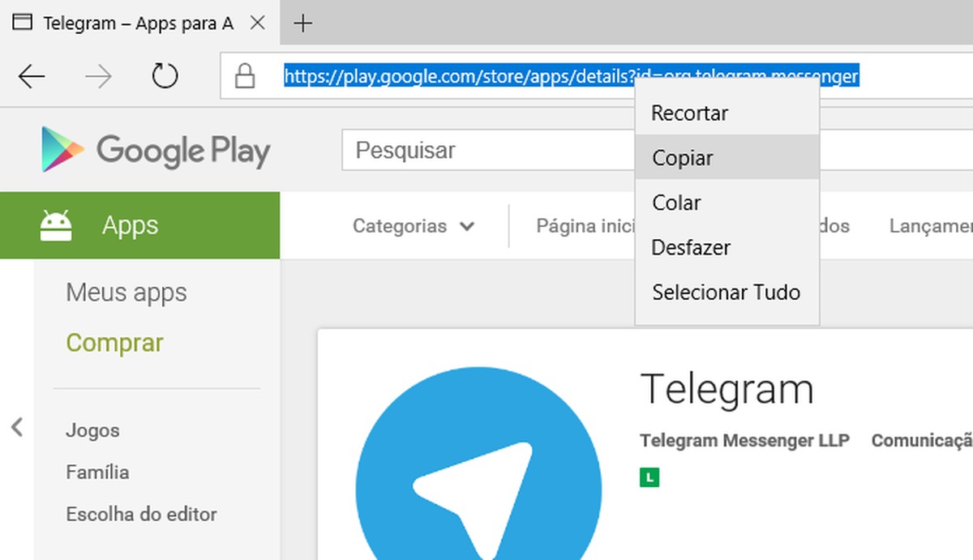Screen dimensions: 973x560
Task: Expand the Categorias dropdown
Action: click(412, 227)
